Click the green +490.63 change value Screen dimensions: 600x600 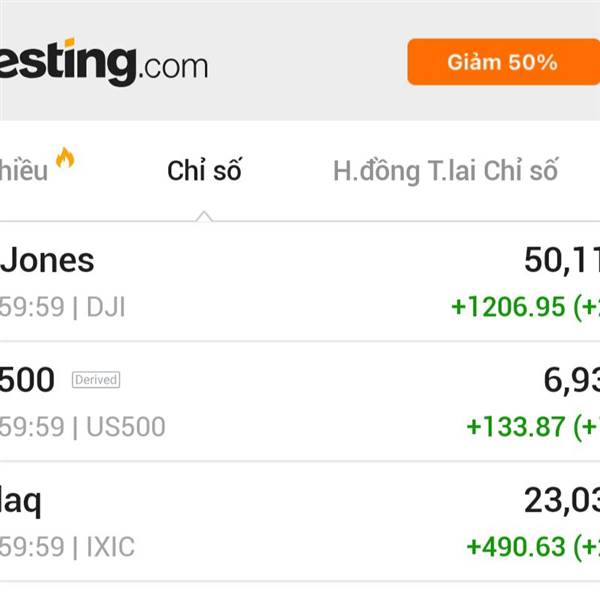point(516,547)
